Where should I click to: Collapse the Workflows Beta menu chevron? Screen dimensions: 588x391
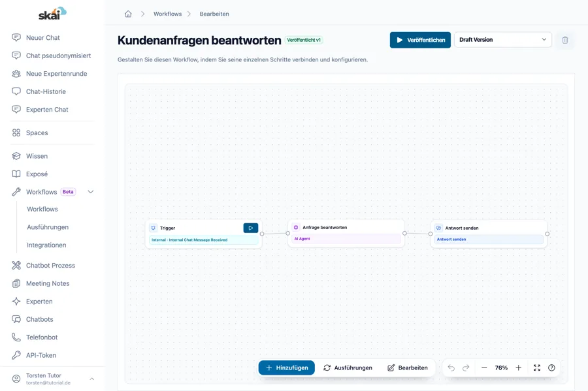tap(90, 192)
